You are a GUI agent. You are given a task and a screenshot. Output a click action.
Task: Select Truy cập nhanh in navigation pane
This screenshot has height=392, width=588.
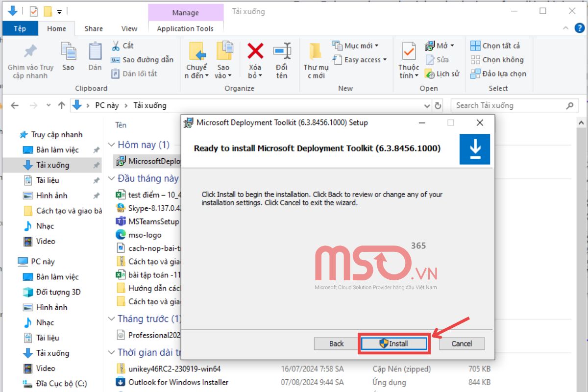pos(57,135)
